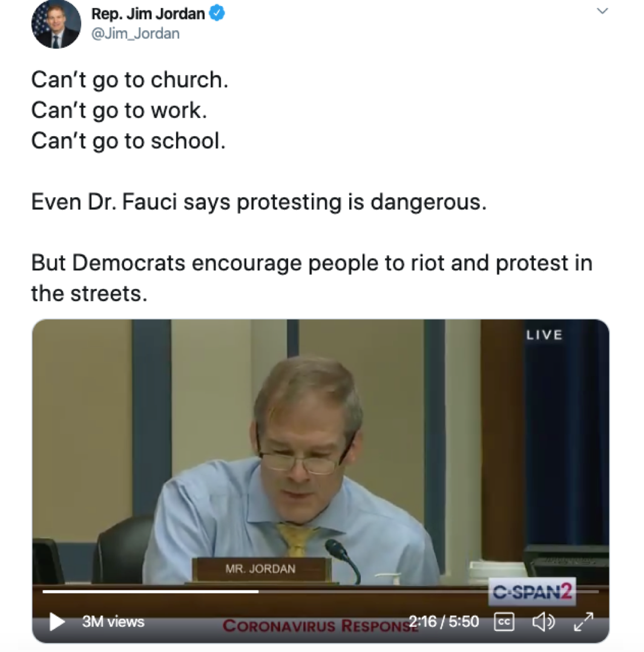The image size is (644, 652).
Task: Open the Rep. Jim Jordan display name link
Action: pyautogui.click(x=148, y=14)
